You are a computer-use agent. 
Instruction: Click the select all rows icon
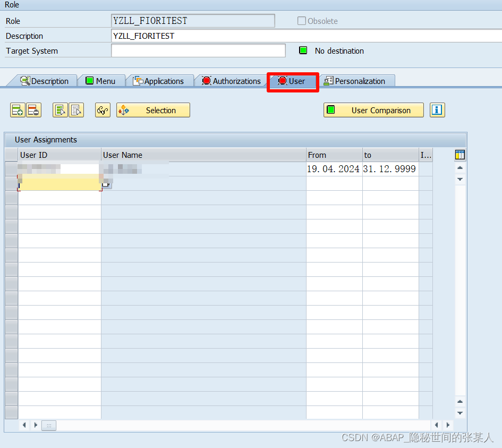60,110
